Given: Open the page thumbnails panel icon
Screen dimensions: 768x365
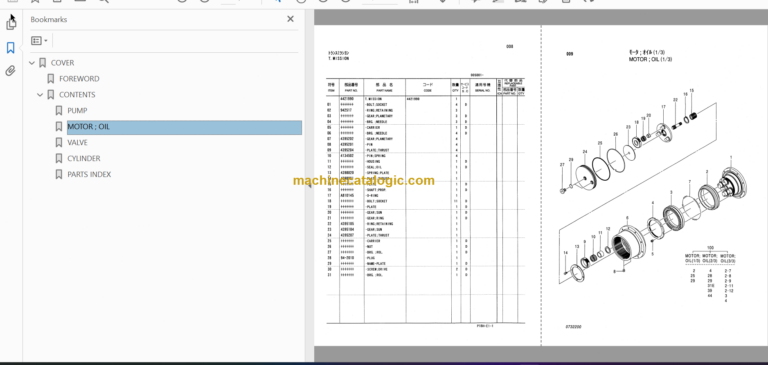Looking at the screenshot, I should click(x=11, y=23).
